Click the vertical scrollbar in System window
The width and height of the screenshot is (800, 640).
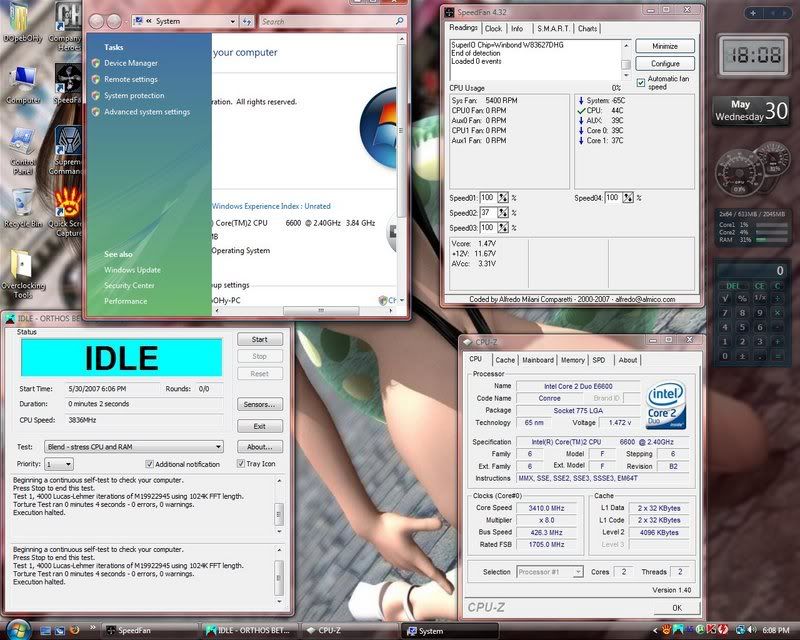click(x=402, y=130)
